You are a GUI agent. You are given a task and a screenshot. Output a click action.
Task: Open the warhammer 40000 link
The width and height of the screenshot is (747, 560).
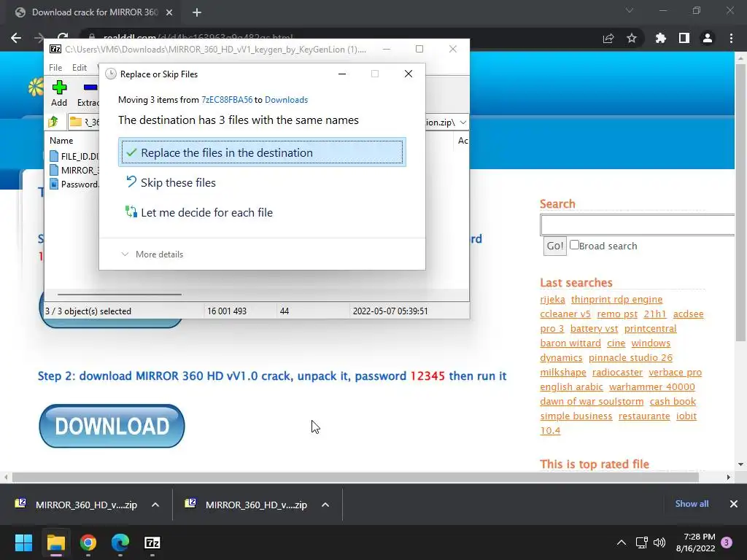(x=651, y=387)
